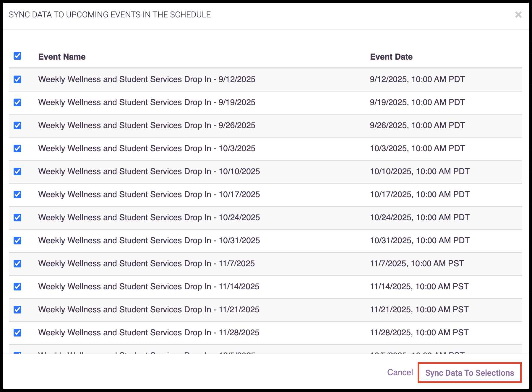Uncheck the 9/19/2025 Drop In event
532x392 pixels.
coord(17,102)
